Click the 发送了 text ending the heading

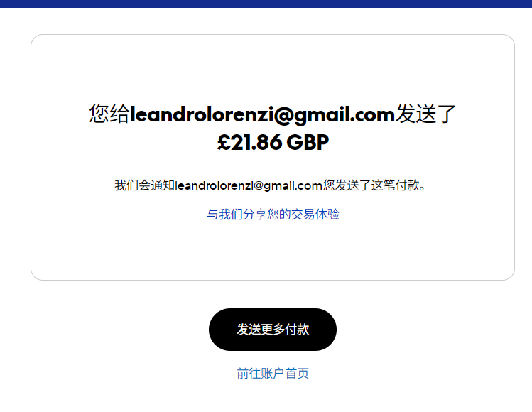point(425,114)
